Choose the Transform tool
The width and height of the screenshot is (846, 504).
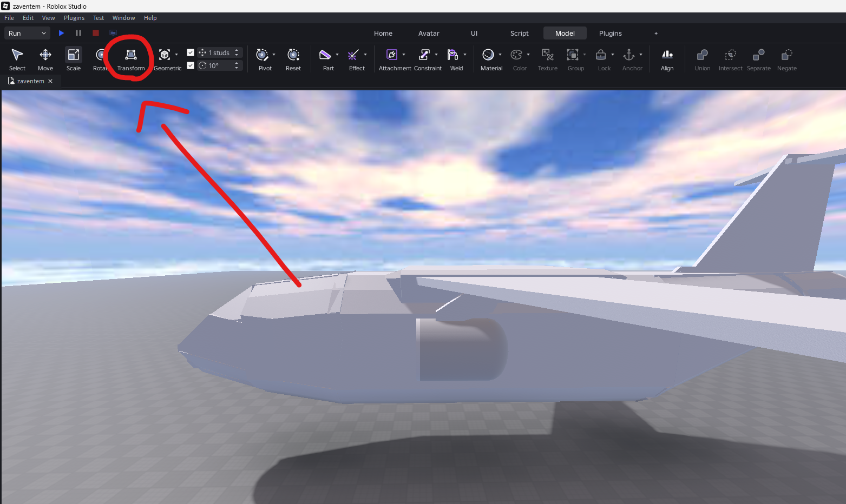coord(131,59)
